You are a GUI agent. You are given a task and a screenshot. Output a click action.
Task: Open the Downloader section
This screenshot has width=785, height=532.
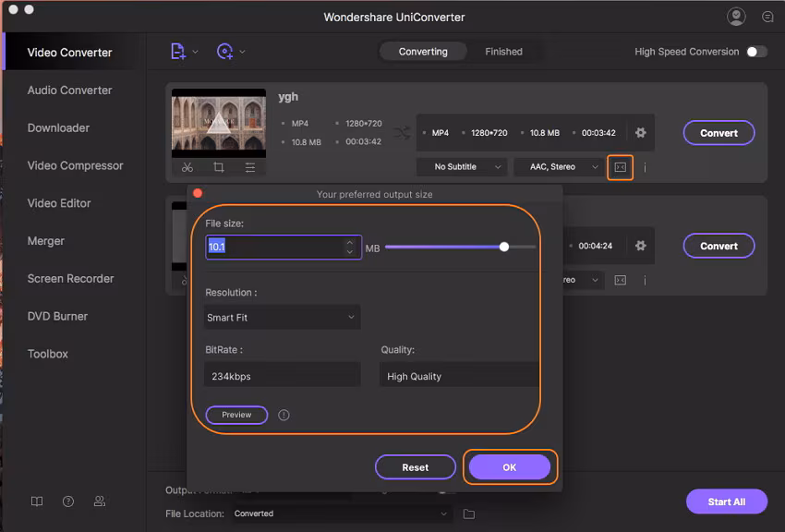click(x=58, y=127)
